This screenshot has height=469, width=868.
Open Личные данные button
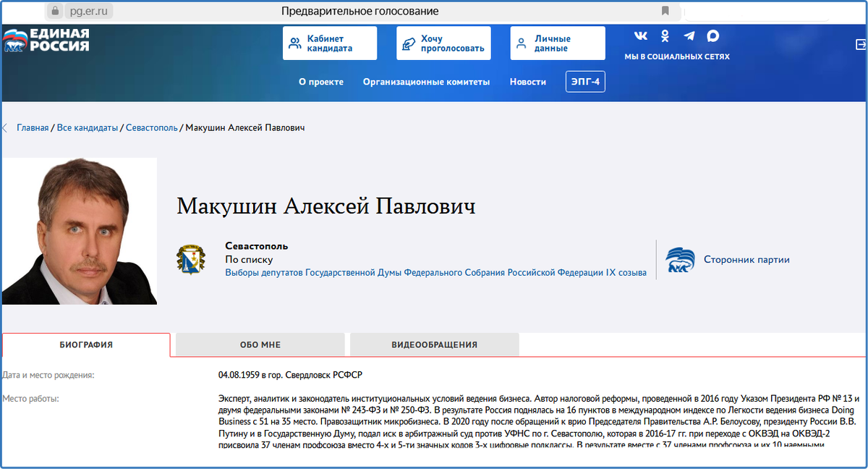click(558, 43)
